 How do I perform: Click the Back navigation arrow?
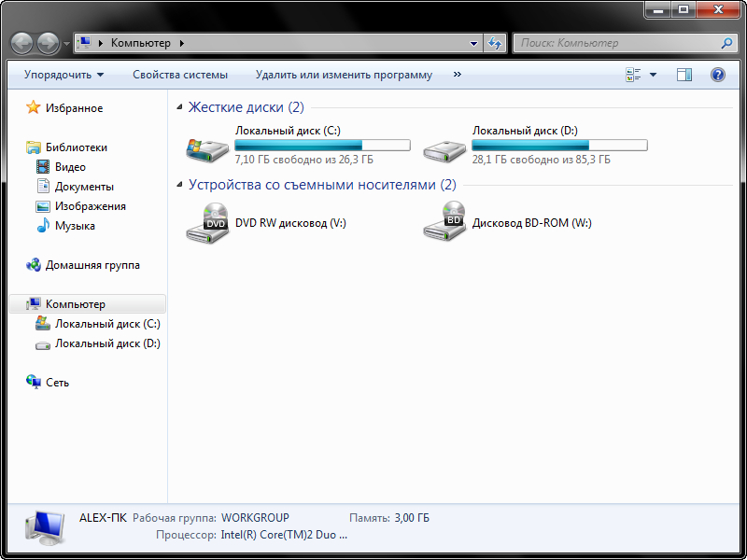[21, 43]
